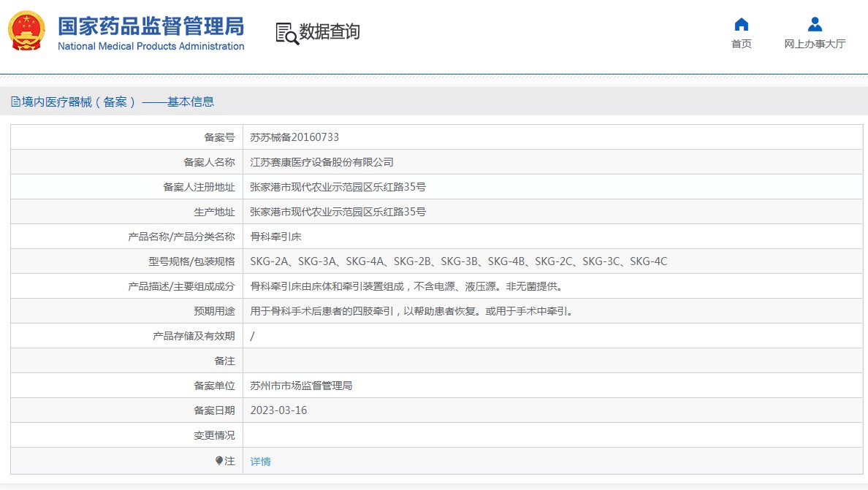The height and width of the screenshot is (490, 868).
Task: Click the 变更情况 label
Action: pos(214,435)
